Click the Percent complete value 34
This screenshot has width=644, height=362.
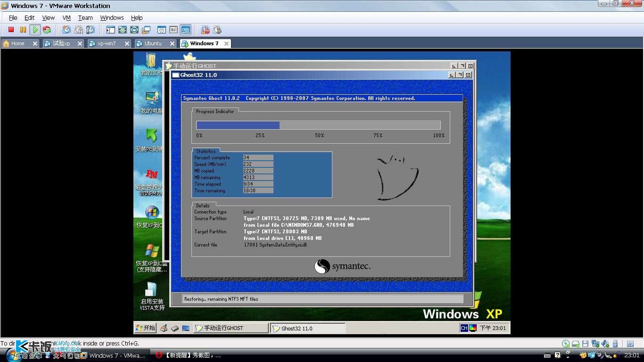tap(258, 157)
